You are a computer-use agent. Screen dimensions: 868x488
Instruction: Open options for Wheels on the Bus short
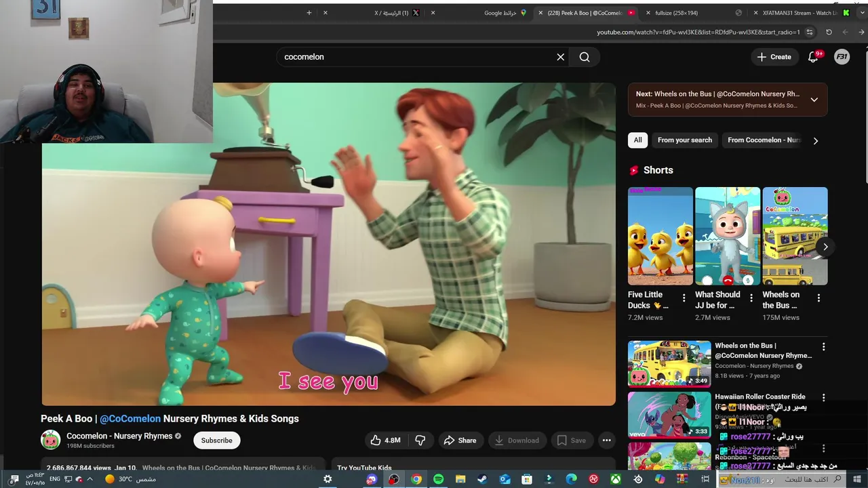[x=818, y=298]
